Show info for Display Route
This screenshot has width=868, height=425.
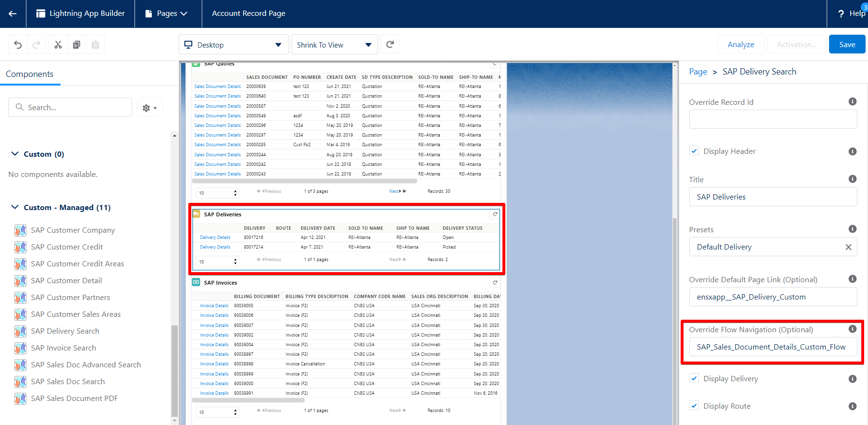(x=853, y=406)
